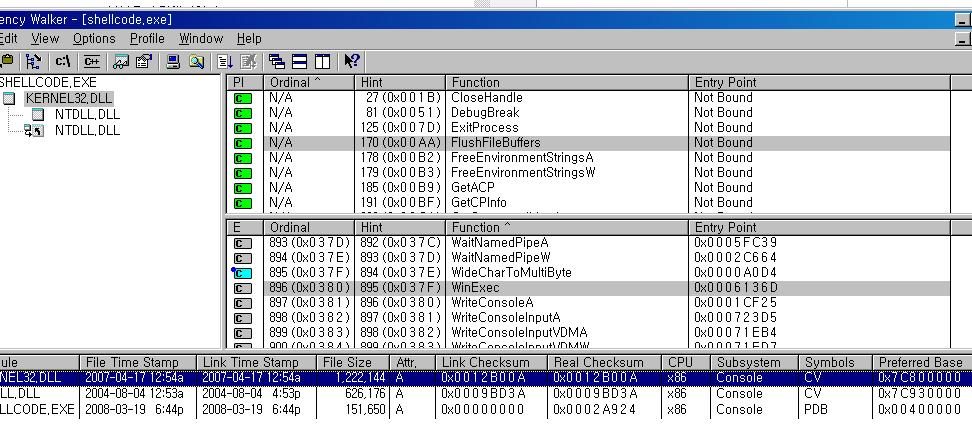Click Tile Horizontally toolbar icon
This screenshot has height=426, width=972.
coord(300,61)
